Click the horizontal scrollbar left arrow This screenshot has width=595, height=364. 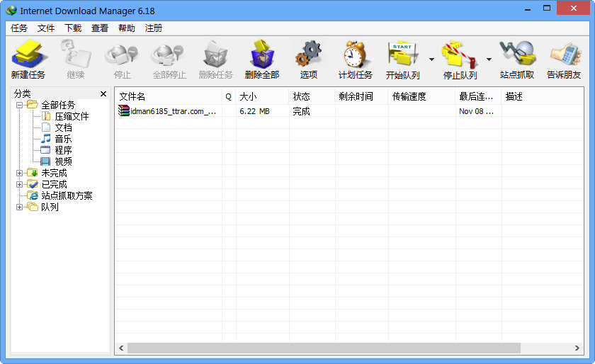click(x=121, y=348)
